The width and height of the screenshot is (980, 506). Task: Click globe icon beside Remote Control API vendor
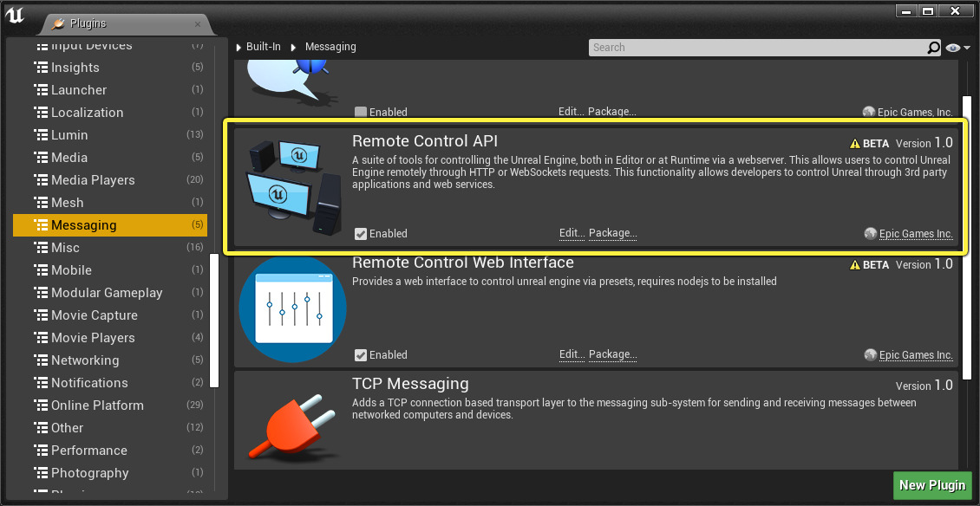click(x=870, y=234)
